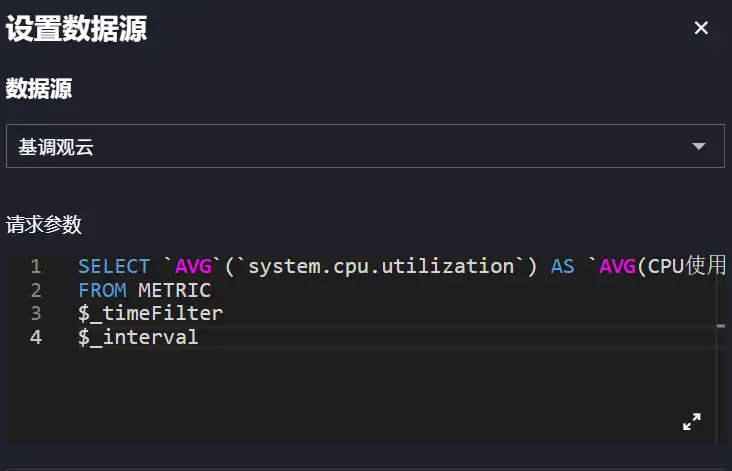This screenshot has width=732, height=471.
Task: Place cursor on SELECT keyword
Action: point(114,267)
